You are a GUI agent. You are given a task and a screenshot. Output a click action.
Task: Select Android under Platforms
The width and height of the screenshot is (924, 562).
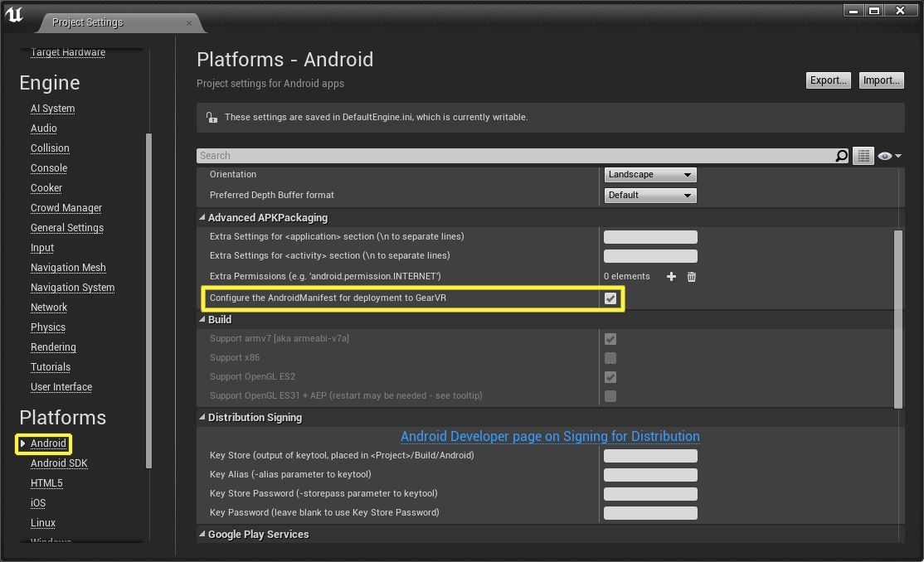[x=48, y=443]
